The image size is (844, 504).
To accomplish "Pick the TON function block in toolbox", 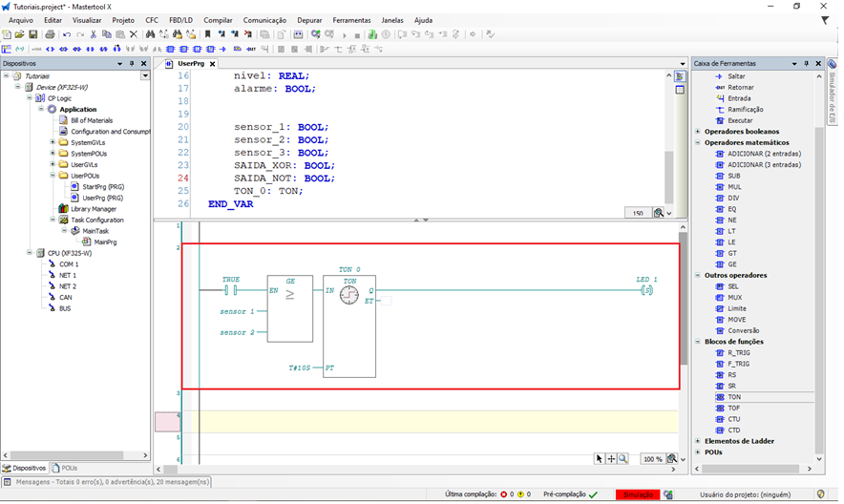I will click(733, 397).
